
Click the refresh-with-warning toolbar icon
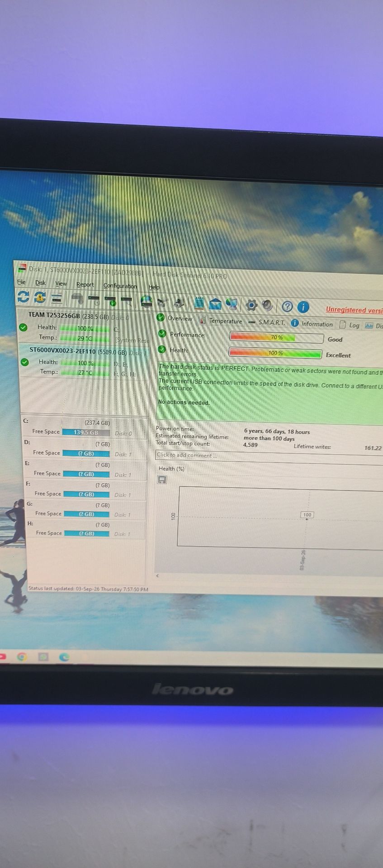pos(40,297)
